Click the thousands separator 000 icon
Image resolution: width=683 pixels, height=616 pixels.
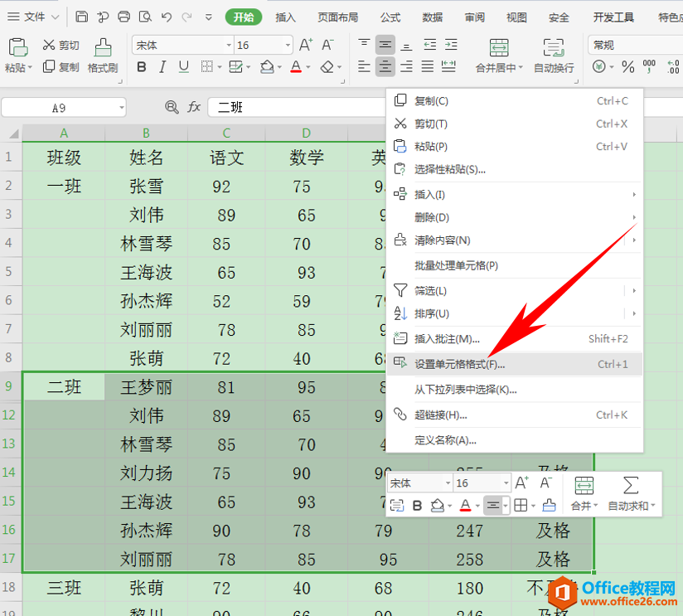[649, 66]
